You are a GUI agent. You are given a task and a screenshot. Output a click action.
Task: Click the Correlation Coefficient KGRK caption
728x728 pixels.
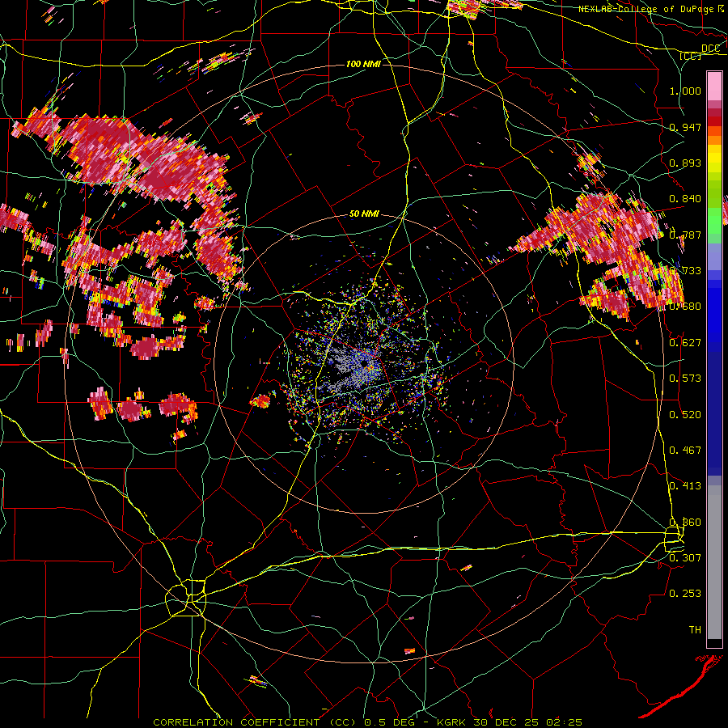pos(367,722)
